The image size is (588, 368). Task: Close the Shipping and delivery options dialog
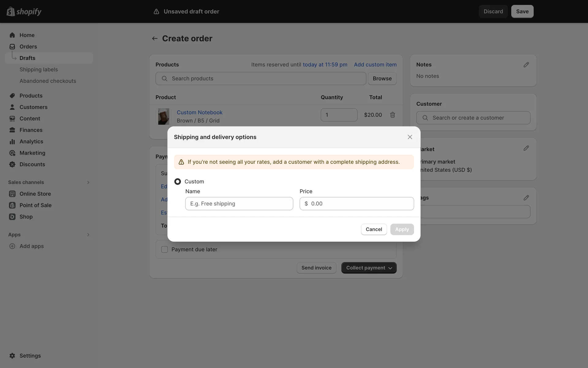(x=410, y=137)
